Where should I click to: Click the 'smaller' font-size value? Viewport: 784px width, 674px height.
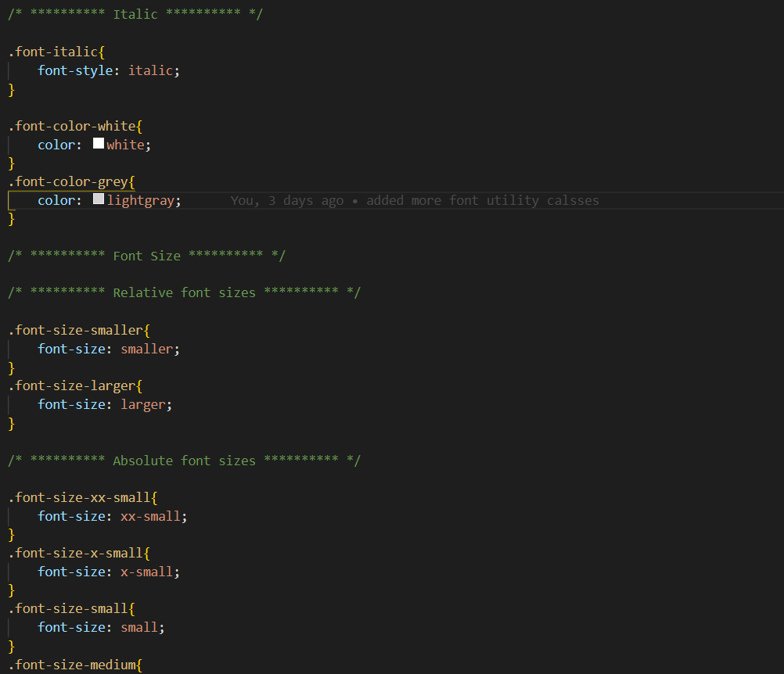(x=147, y=349)
